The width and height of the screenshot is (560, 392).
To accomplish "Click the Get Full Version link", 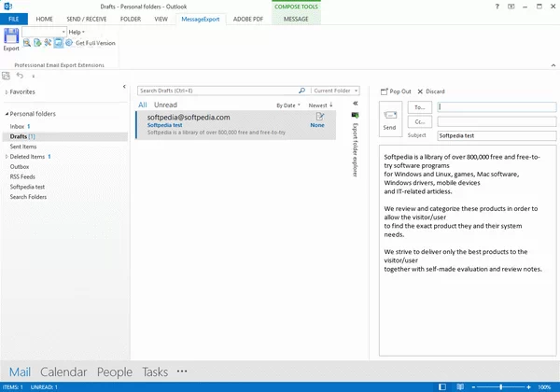I will [95, 43].
